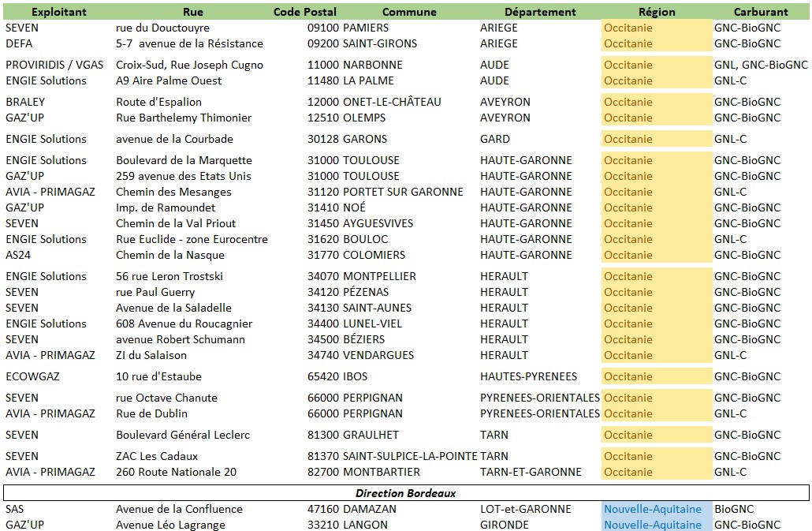
Task: Click the BRALEY exploitant cell
Action: (25, 102)
